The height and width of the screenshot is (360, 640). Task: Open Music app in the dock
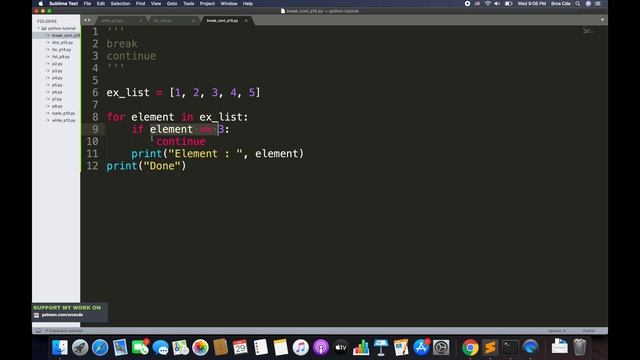(x=300, y=347)
